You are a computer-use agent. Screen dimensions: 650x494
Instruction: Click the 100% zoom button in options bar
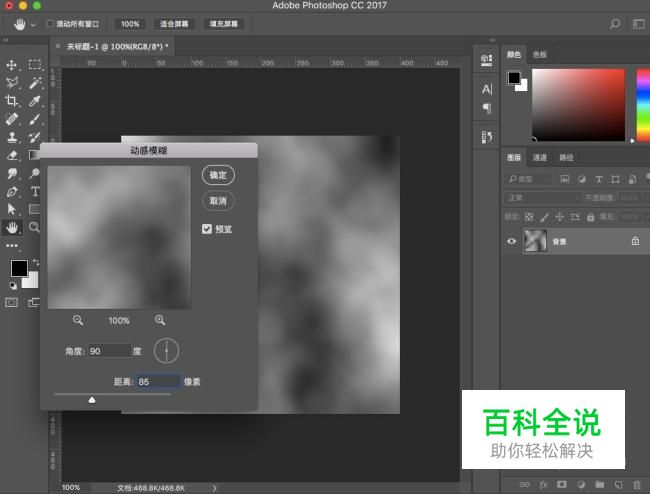(130, 24)
